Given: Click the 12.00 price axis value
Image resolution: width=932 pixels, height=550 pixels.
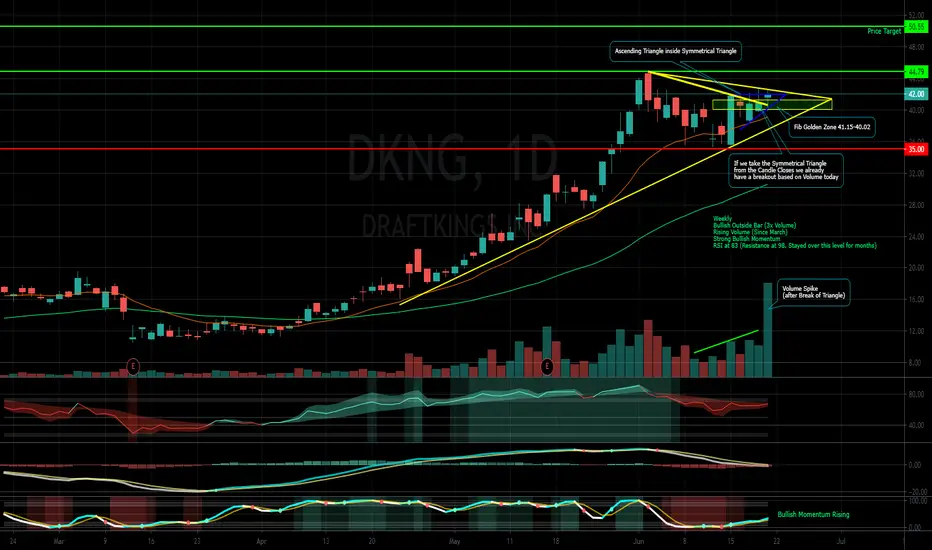Looking at the screenshot, I should (915, 331).
